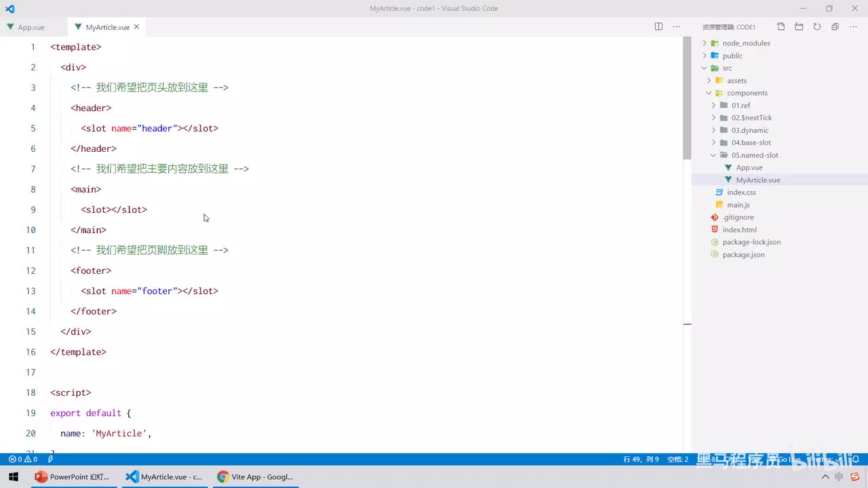Click the src folder icon
868x488 pixels.
714,68
